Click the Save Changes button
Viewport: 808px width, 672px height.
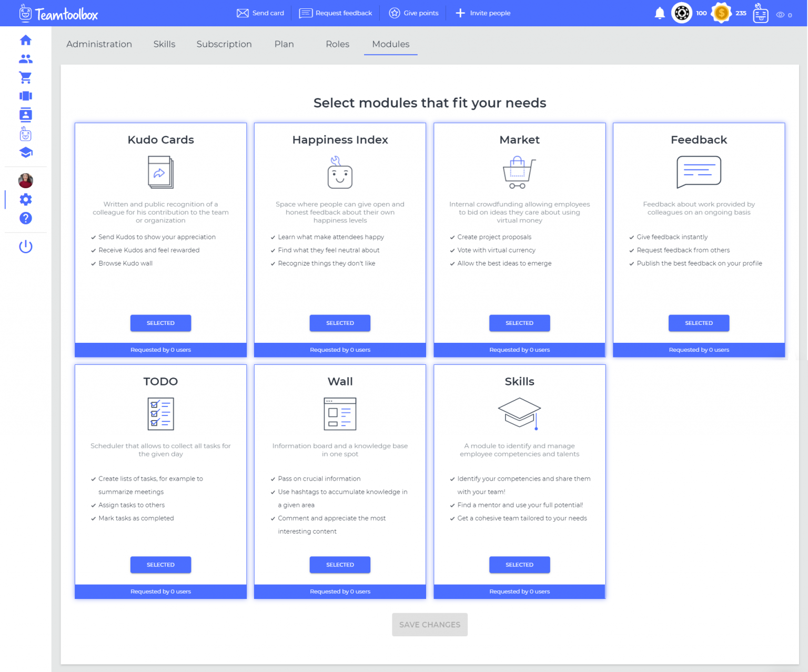coord(430,624)
